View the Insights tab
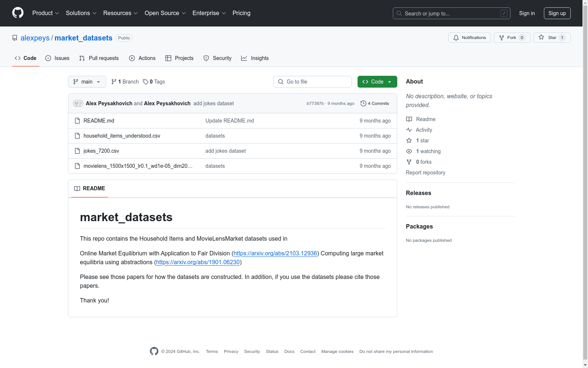This screenshot has height=368, width=588. 255,58
